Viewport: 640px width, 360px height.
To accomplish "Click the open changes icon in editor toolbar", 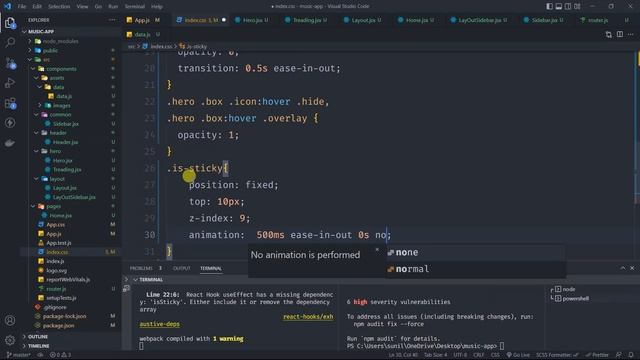I will point(609,35).
